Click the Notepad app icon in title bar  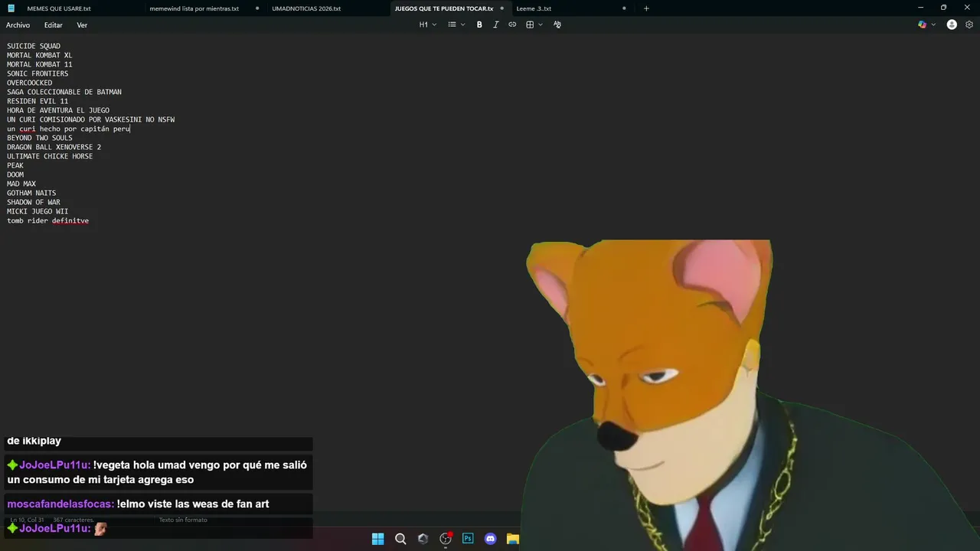(11, 8)
